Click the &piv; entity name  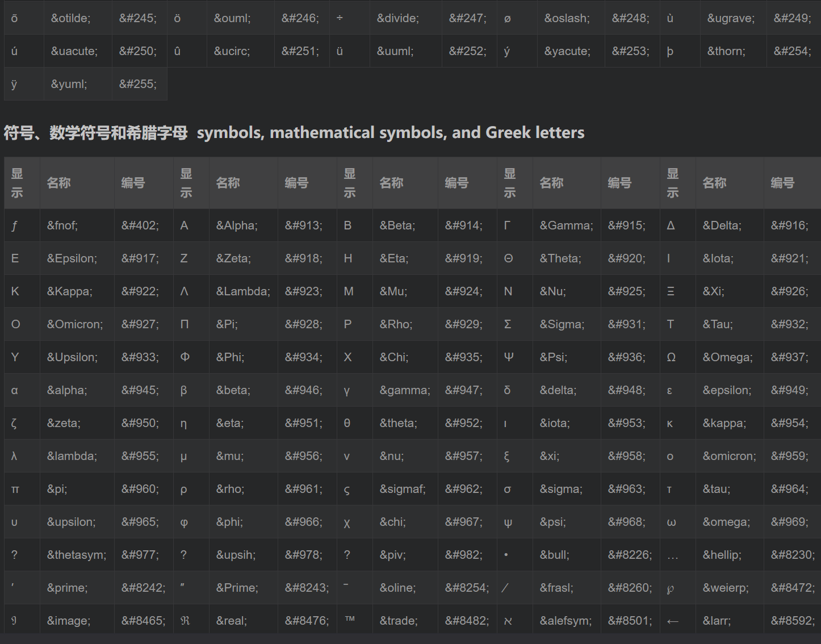click(x=393, y=555)
